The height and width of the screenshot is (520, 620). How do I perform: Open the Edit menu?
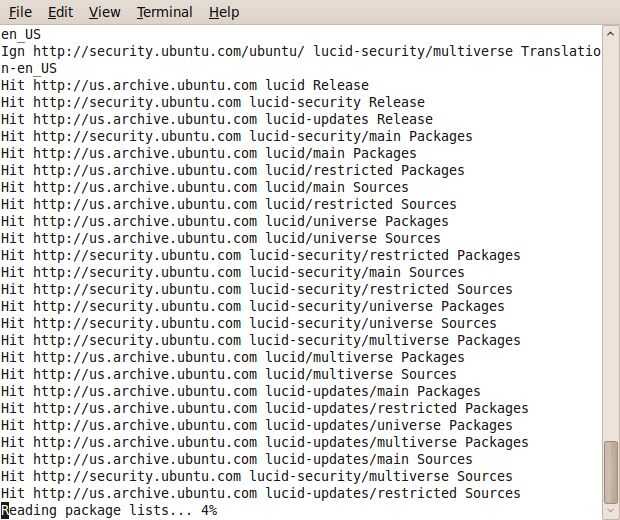tap(60, 12)
